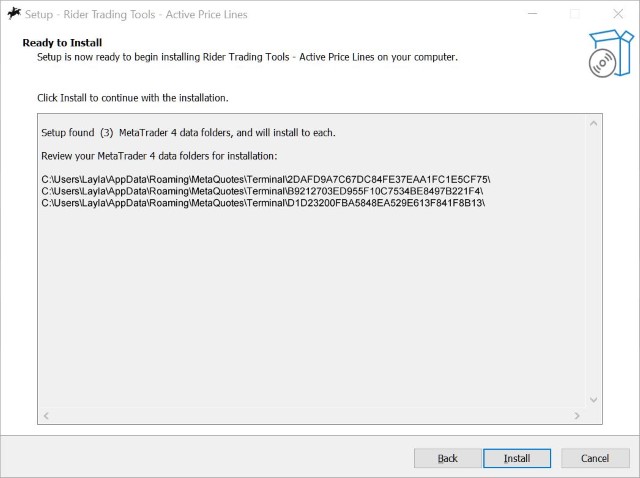
Task: Click the 'Setup is now ready' description text
Action: (247, 57)
